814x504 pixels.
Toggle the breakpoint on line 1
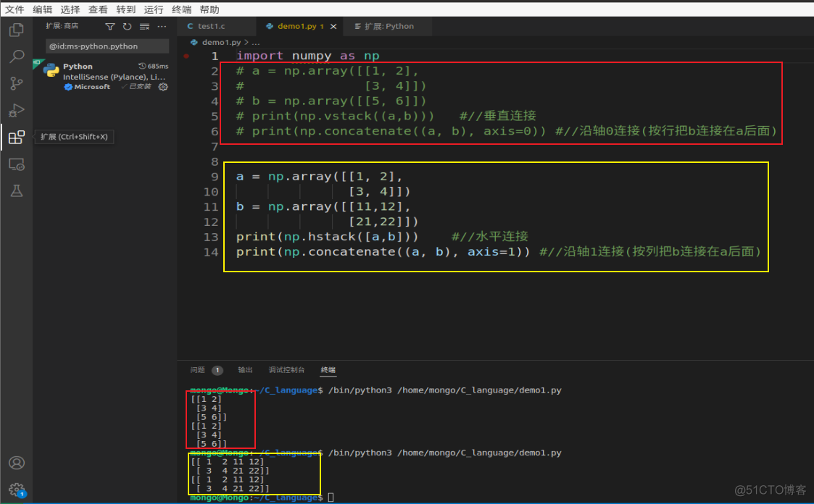pyautogui.click(x=186, y=56)
